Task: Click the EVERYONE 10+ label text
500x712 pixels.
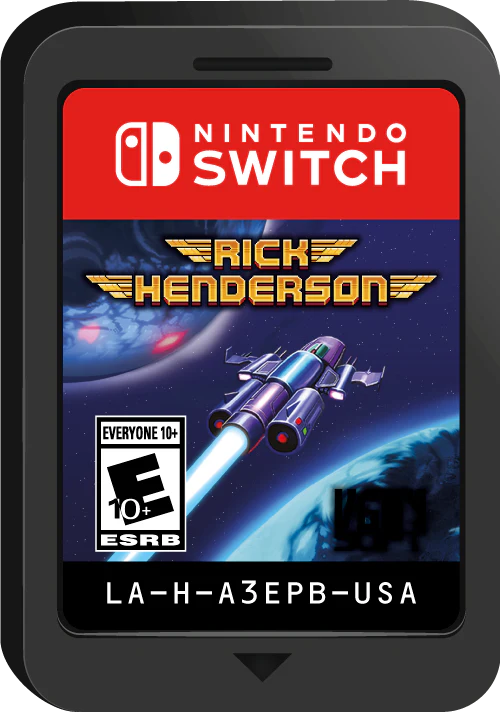Action: 140,434
